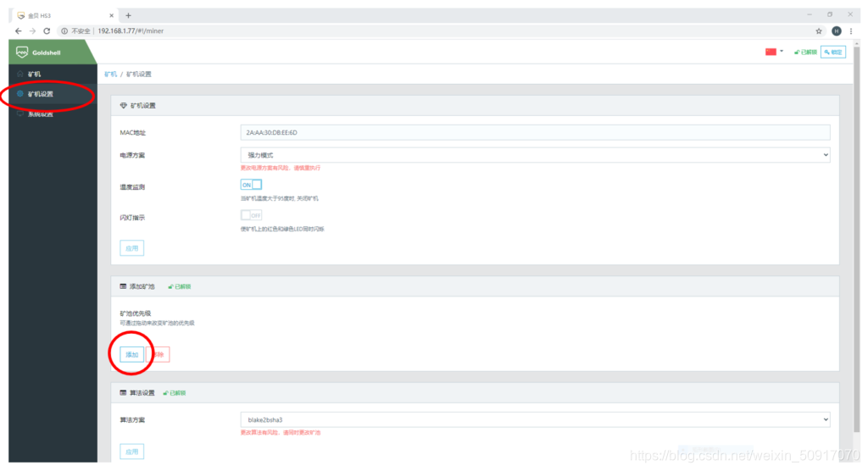Click the page vertical scrollbar

pyautogui.click(x=857, y=238)
